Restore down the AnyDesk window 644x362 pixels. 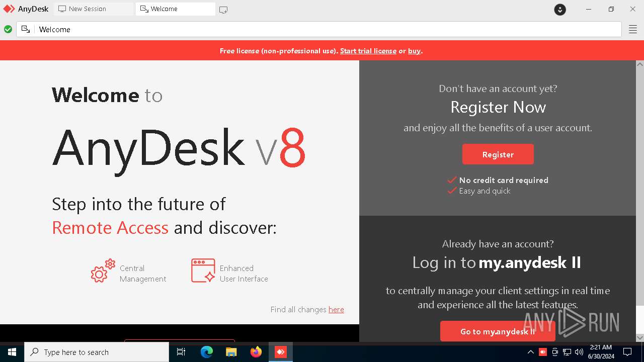point(611,9)
